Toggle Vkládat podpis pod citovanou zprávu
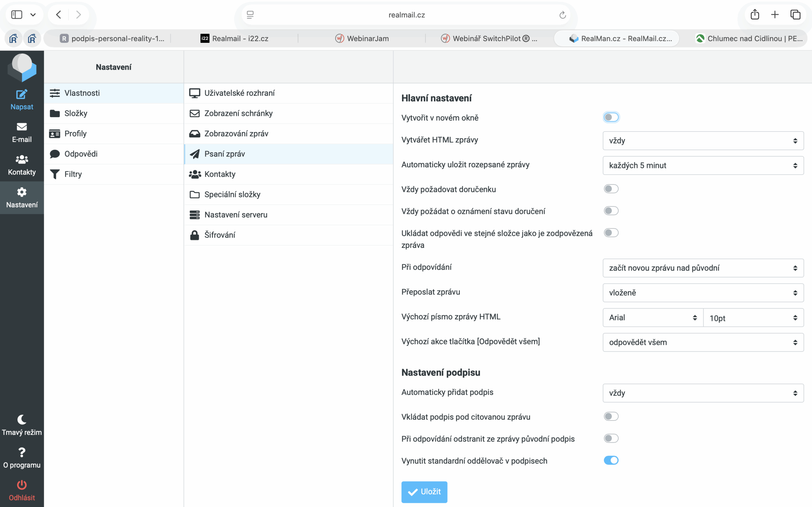Viewport: 812px width, 507px height. [x=611, y=416]
